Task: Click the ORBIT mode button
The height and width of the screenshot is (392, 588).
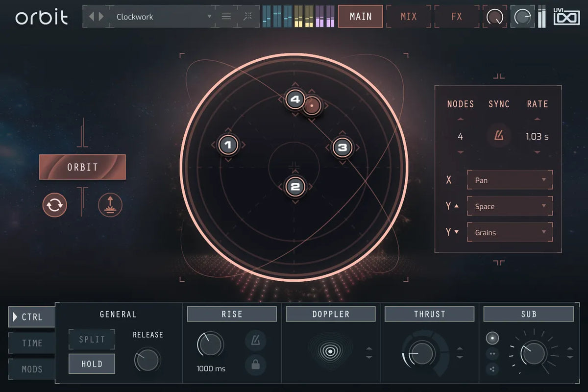Action: (82, 167)
